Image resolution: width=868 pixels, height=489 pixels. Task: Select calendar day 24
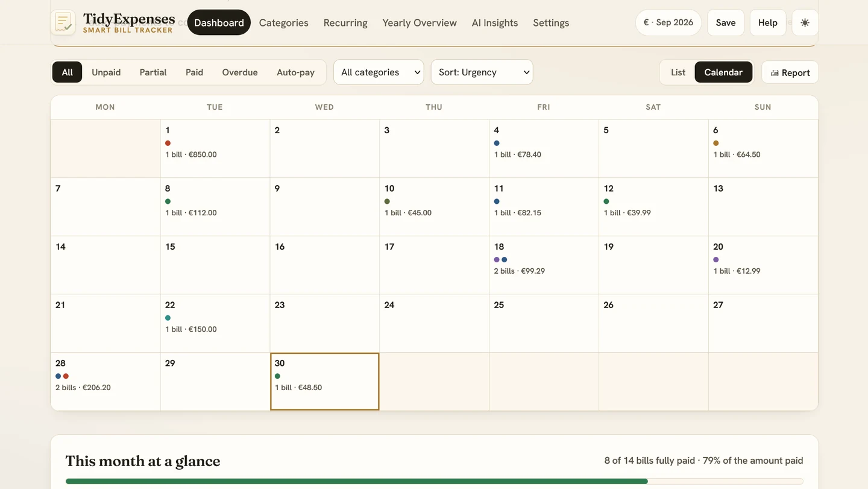[434, 323]
